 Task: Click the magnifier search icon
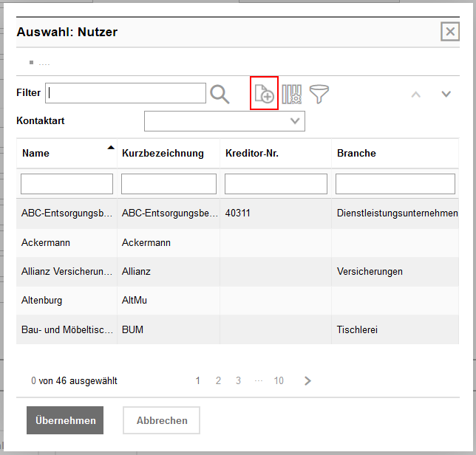[220, 94]
